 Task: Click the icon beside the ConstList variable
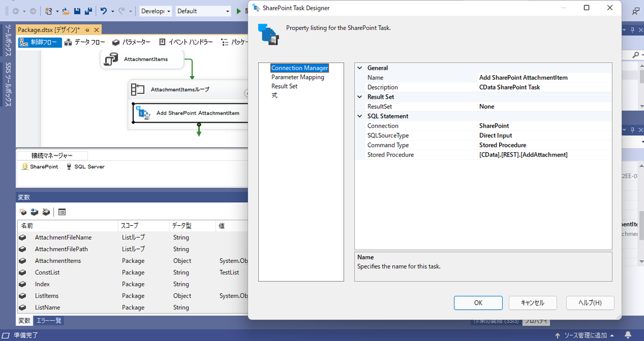coord(23,272)
